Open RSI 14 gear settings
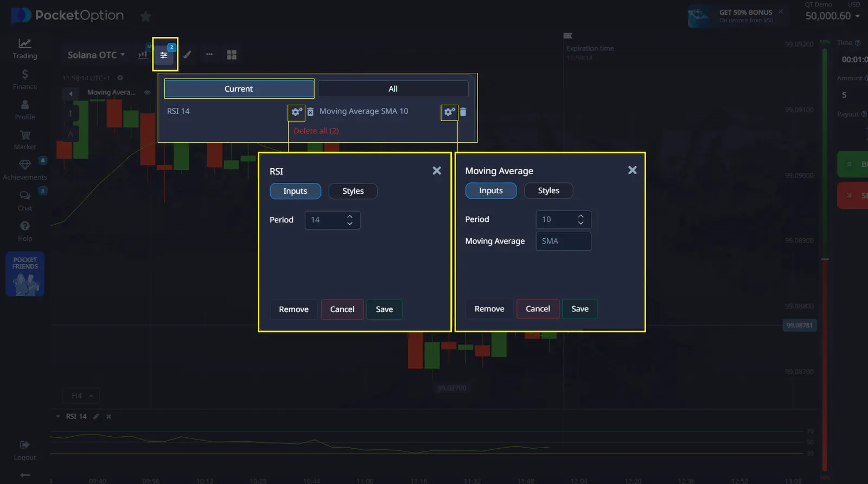 pyautogui.click(x=296, y=112)
